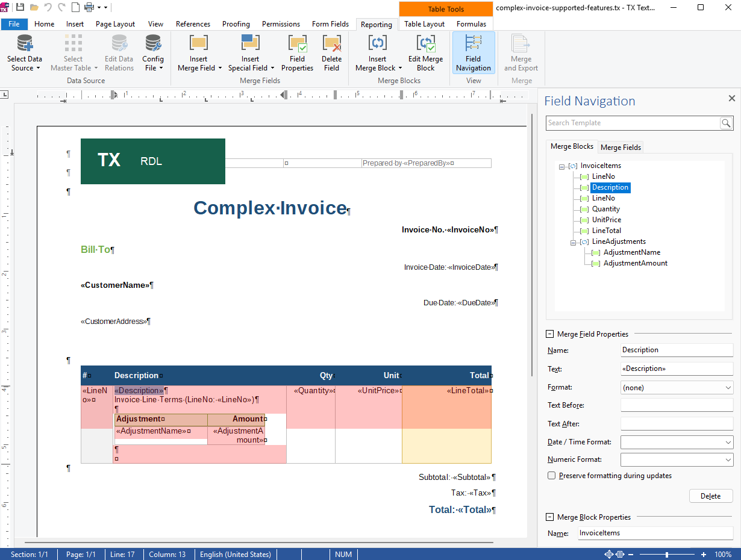
Task: Switch to the Form Fields tab
Action: pos(330,24)
